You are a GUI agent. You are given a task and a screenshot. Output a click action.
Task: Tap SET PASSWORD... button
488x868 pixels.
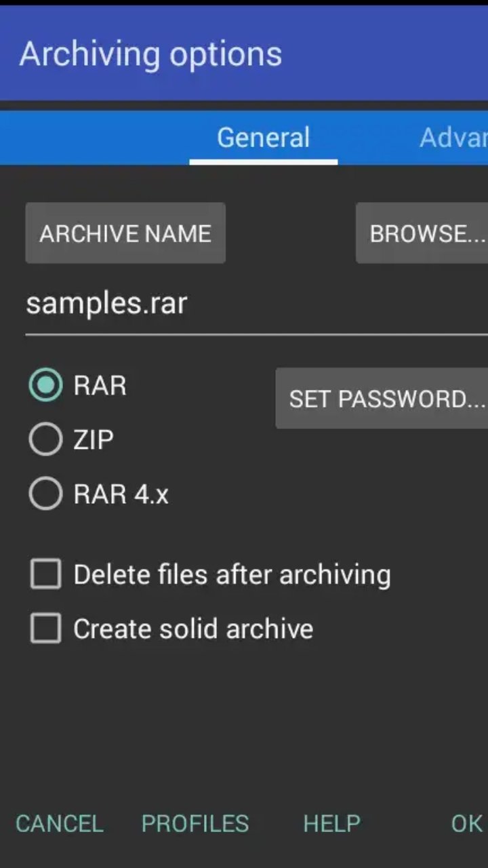click(x=382, y=399)
